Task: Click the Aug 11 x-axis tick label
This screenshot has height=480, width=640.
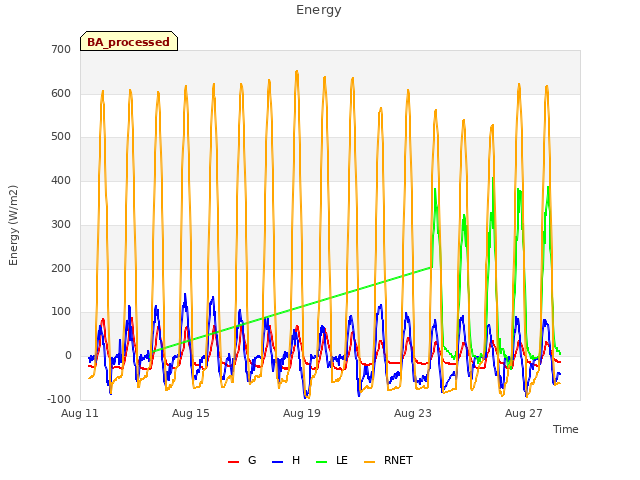Action: (80, 413)
